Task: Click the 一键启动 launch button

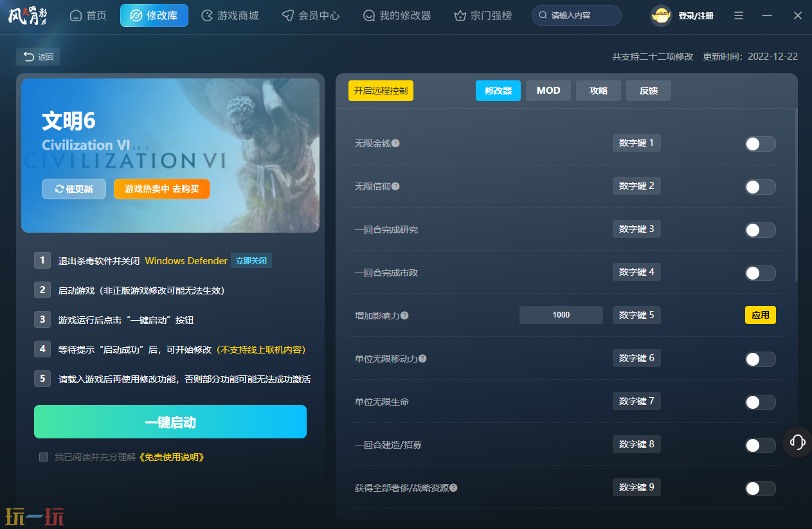Action: [x=170, y=422]
